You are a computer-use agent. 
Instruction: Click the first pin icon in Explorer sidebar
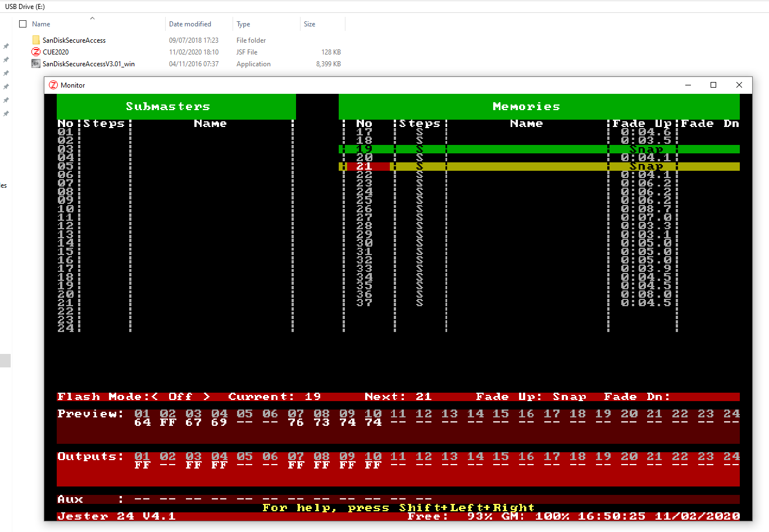[6, 46]
